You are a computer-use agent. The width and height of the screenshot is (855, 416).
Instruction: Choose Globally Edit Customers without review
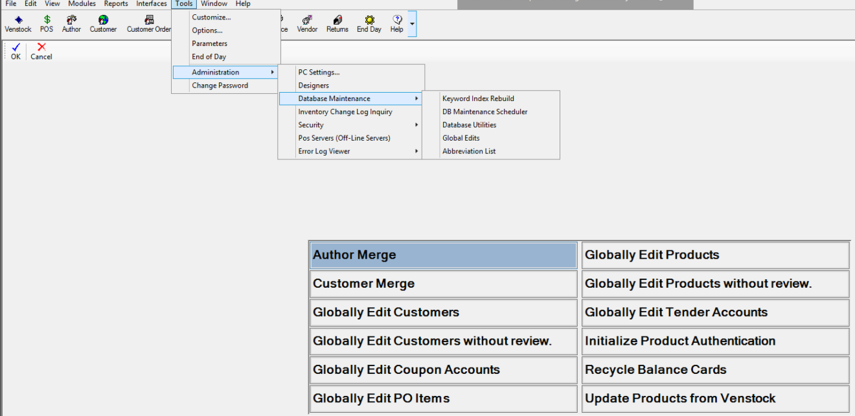[443, 341]
